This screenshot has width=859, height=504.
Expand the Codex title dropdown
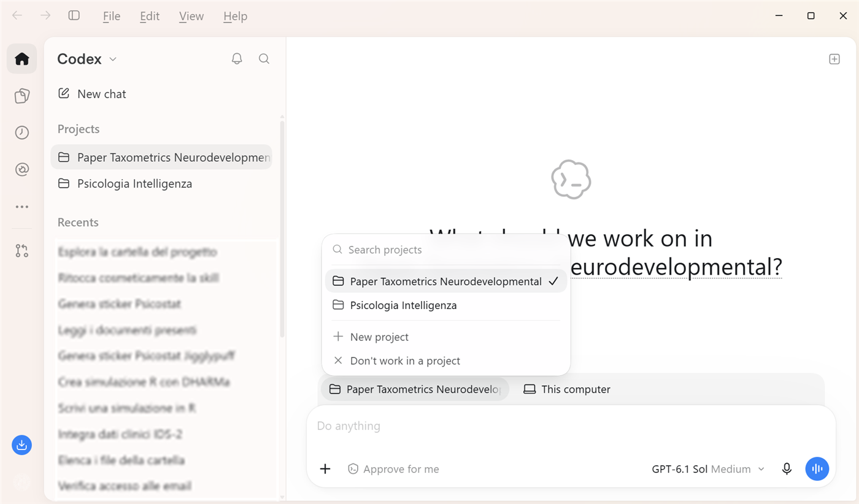[x=87, y=59]
